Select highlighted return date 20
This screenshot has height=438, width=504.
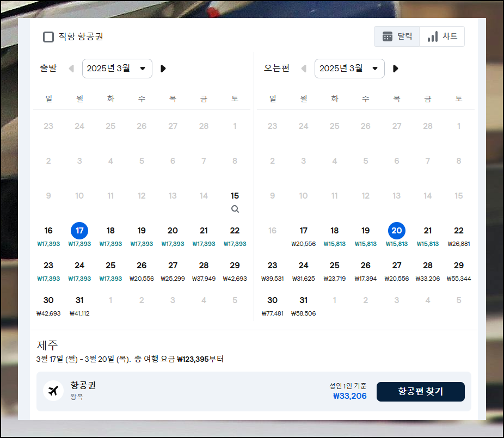(397, 236)
